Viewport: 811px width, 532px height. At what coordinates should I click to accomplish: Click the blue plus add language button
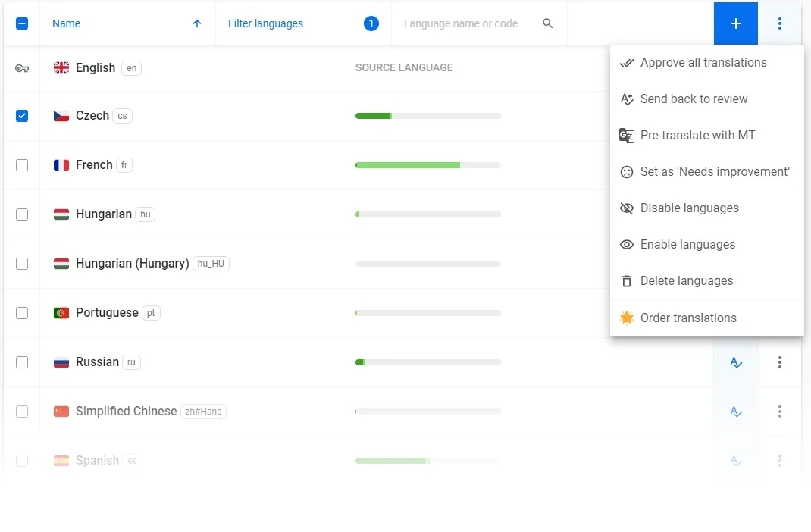tap(735, 23)
